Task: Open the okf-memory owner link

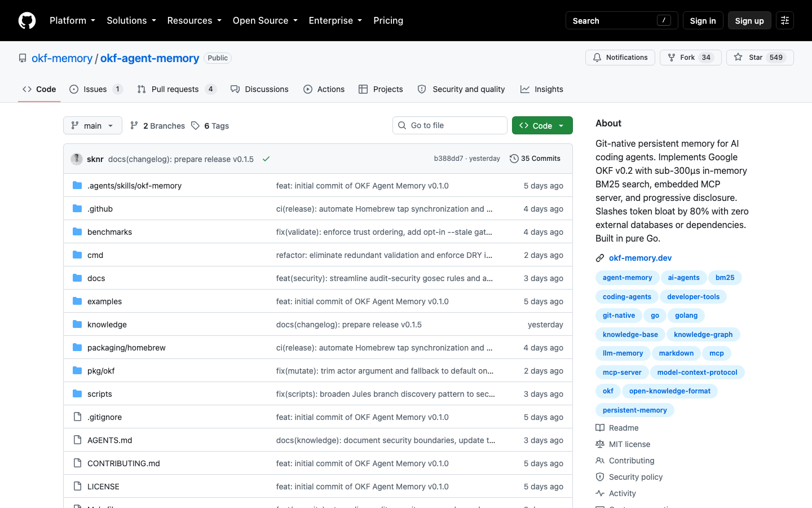Action: pyautogui.click(x=62, y=58)
